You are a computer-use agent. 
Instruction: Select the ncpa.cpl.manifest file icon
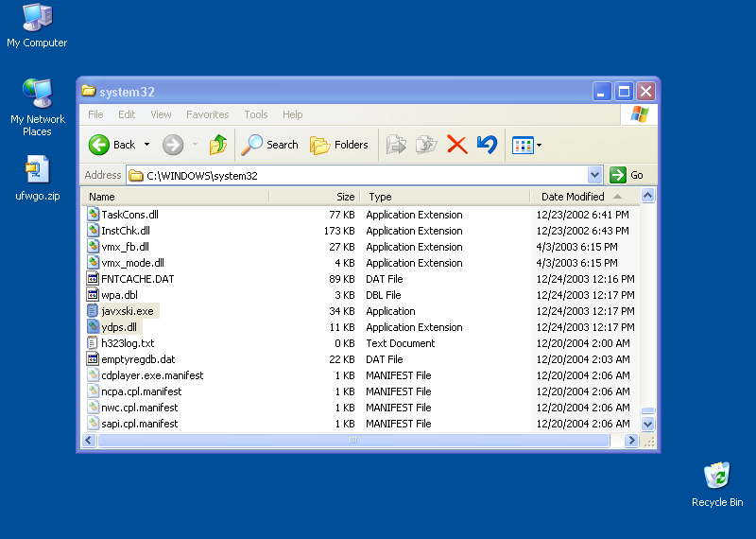point(93,391)
